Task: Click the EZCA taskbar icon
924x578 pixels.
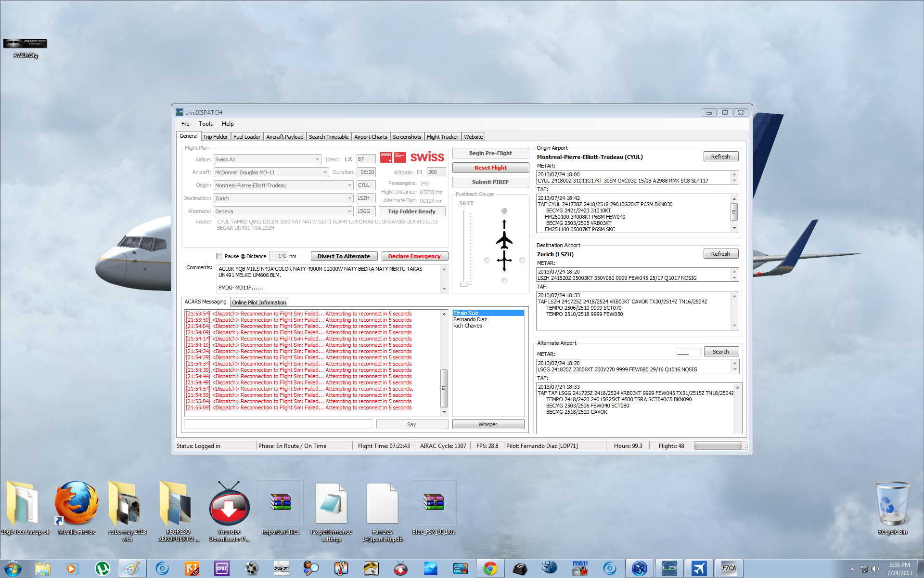Action: (729, 568)
